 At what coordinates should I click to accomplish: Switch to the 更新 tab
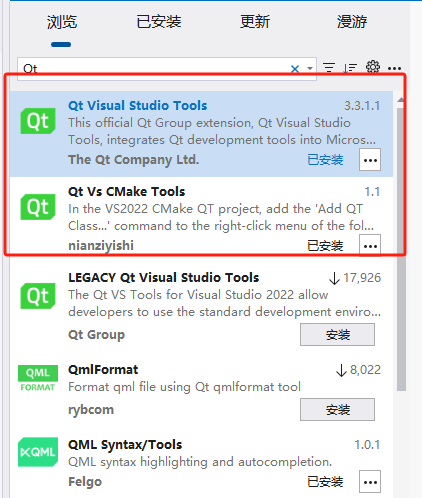[x=255, y=22]
